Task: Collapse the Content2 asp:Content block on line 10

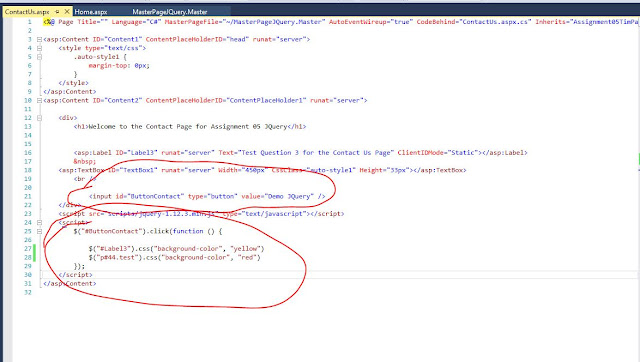Action: tap(39, 100)
